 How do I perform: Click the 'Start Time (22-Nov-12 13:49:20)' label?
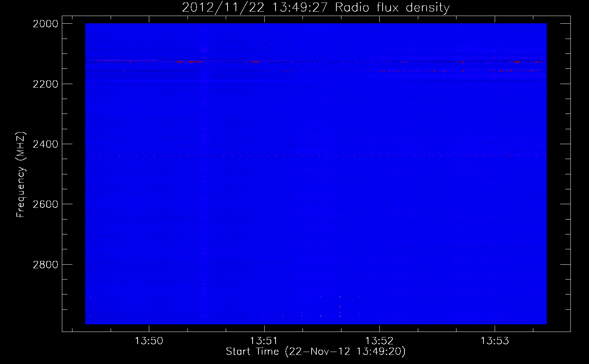[x=316, y=352]
